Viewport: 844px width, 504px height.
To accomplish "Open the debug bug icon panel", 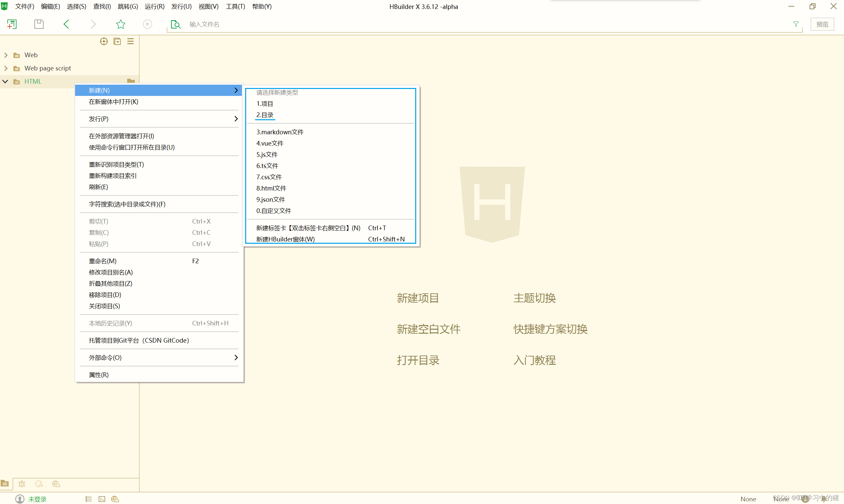I will click(22, 484).
